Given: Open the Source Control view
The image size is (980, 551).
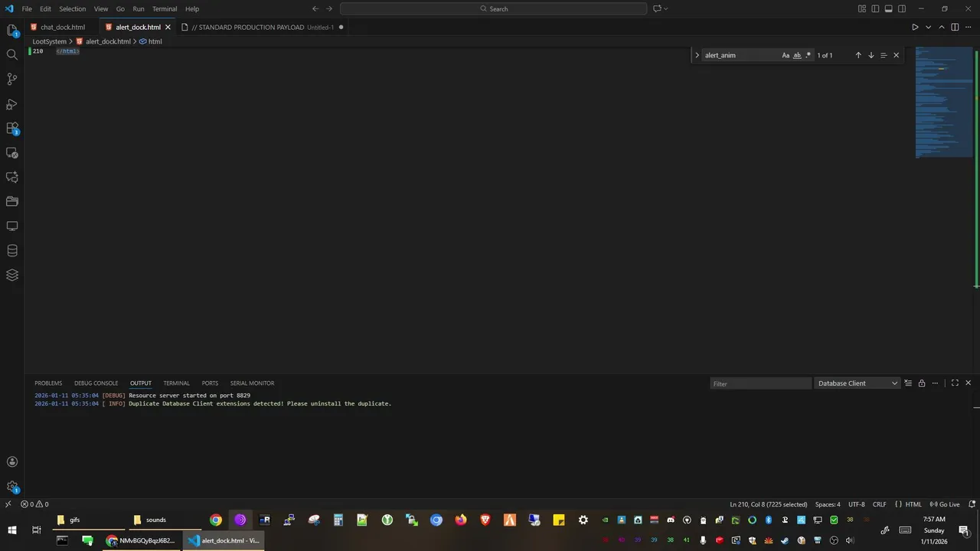Looking at the screenshot, I should coord(12,80).
